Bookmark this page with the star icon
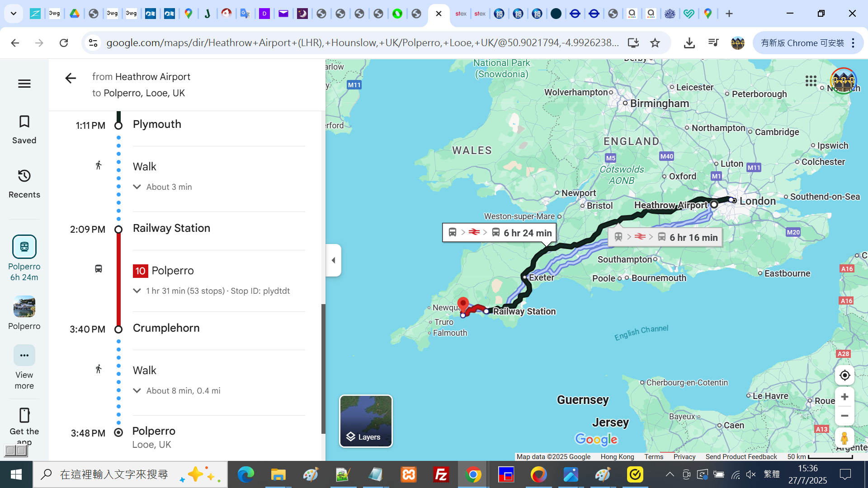Viewport: 868px width, 488px height. pos(655,43)
